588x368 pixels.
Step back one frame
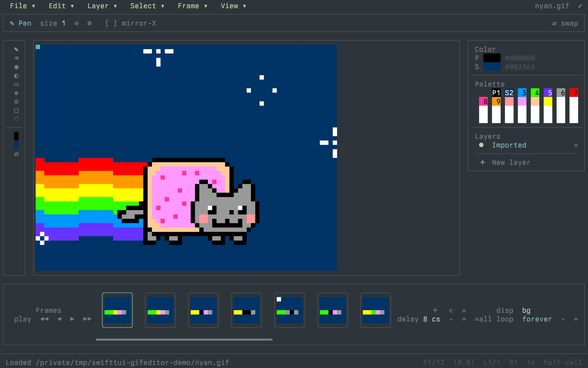60,319
